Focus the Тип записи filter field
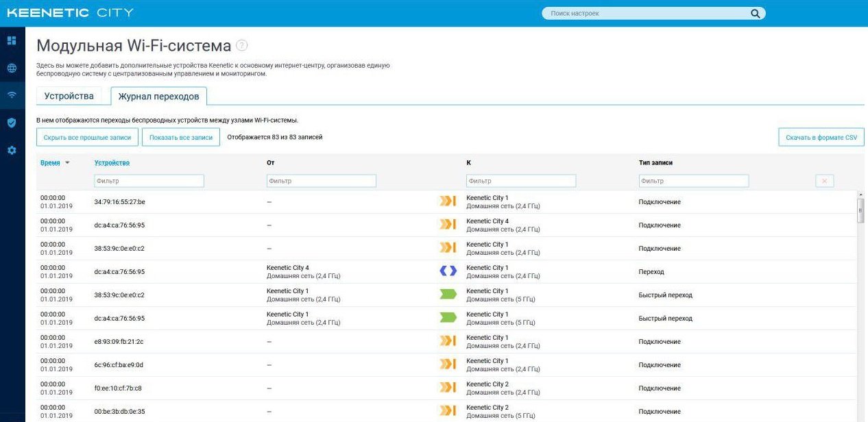The image size is (868, 422). click(694, 181)
